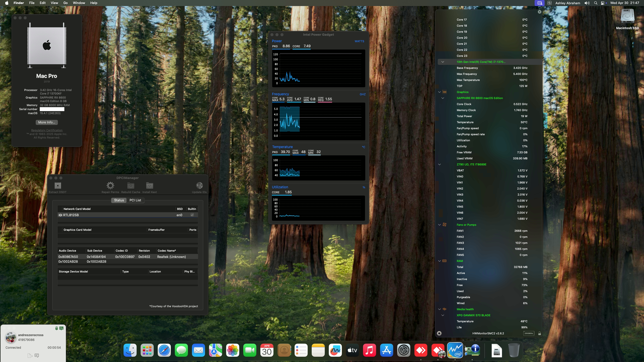Screen dimensions: 644x362
Task: Toggle visibility eye next to RTL8125B
Action: point(60,215)
